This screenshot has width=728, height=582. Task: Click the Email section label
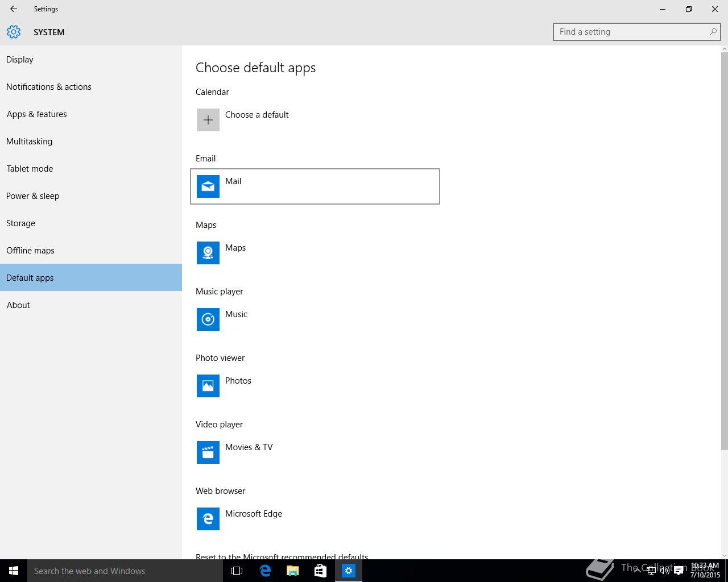[206, 159]
